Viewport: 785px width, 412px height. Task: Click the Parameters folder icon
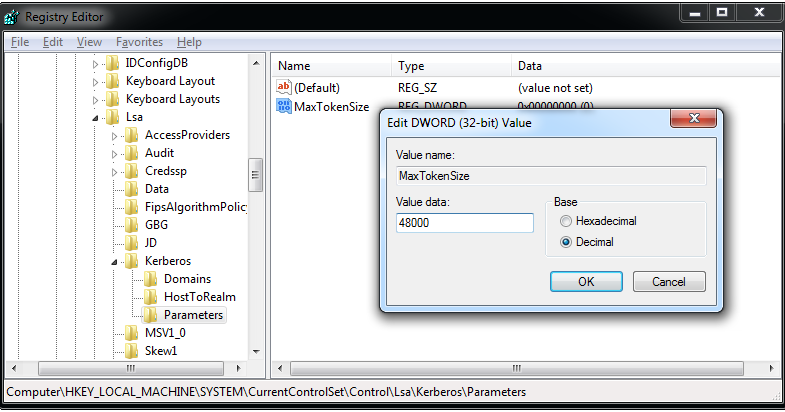(151, 315)
